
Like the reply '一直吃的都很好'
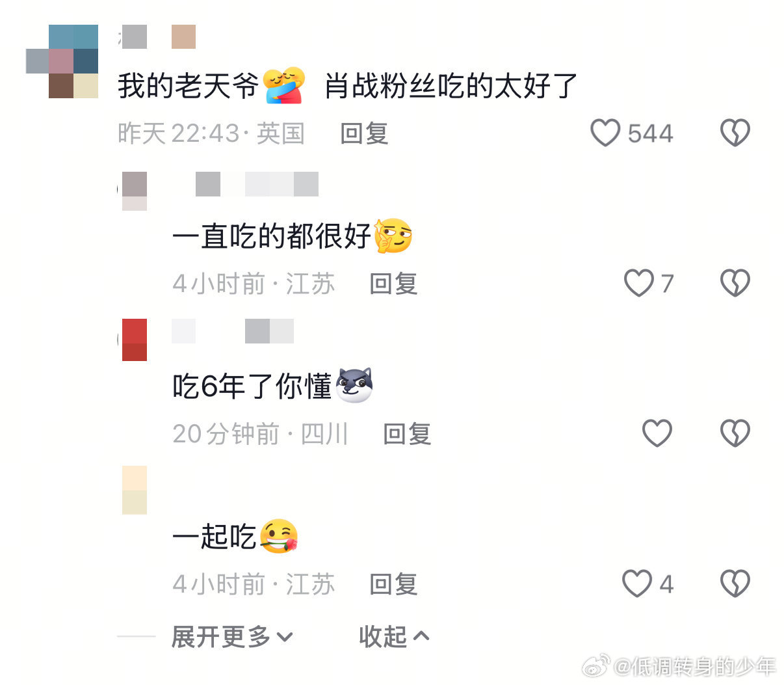638,284
